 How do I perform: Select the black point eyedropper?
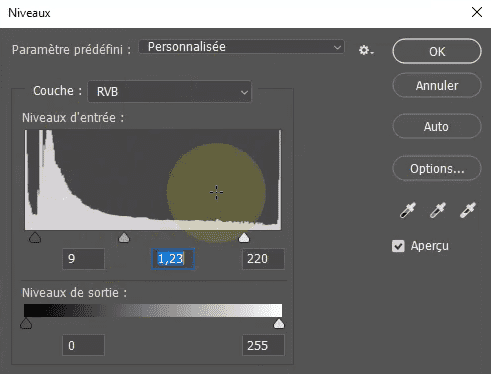[408, 210]
